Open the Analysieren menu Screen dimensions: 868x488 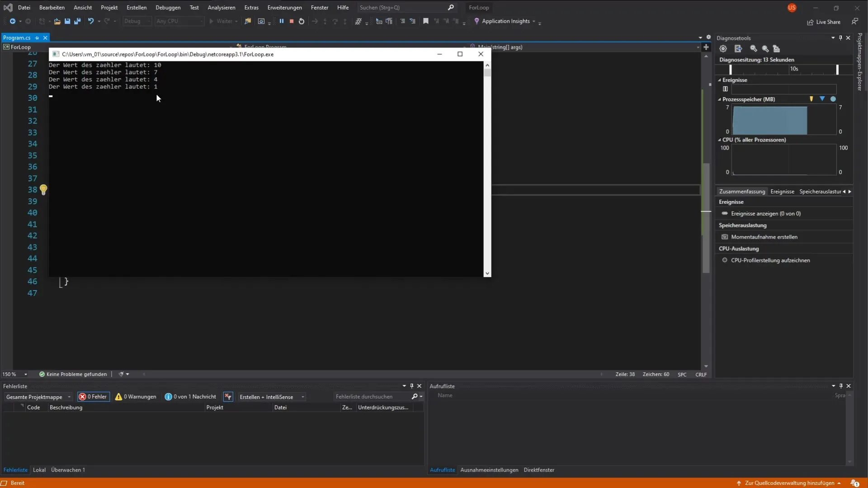[x=222, y=8]
